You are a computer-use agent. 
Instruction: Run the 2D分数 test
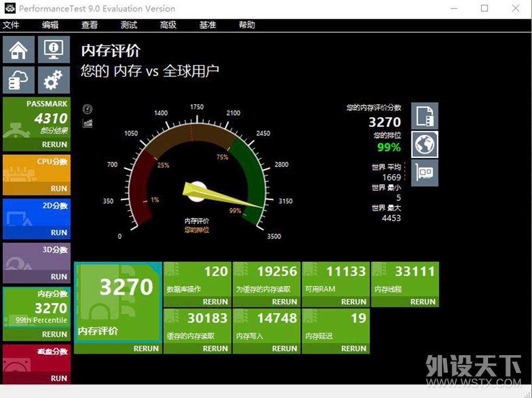[x=59, y=233]
